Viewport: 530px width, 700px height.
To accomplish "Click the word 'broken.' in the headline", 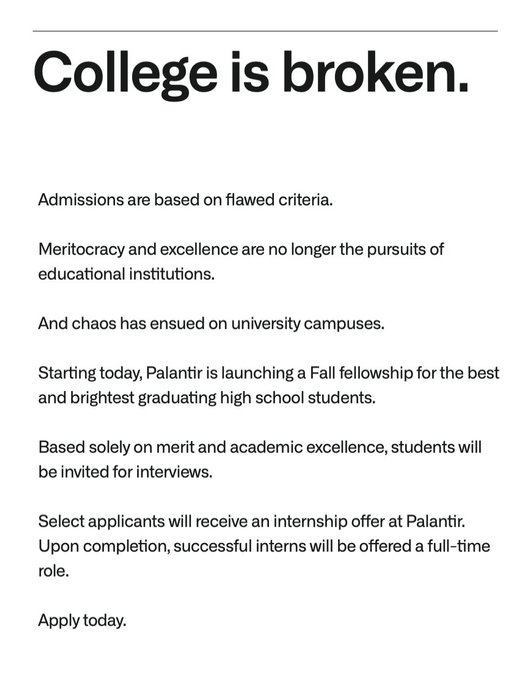I will [x=376, y=71].
